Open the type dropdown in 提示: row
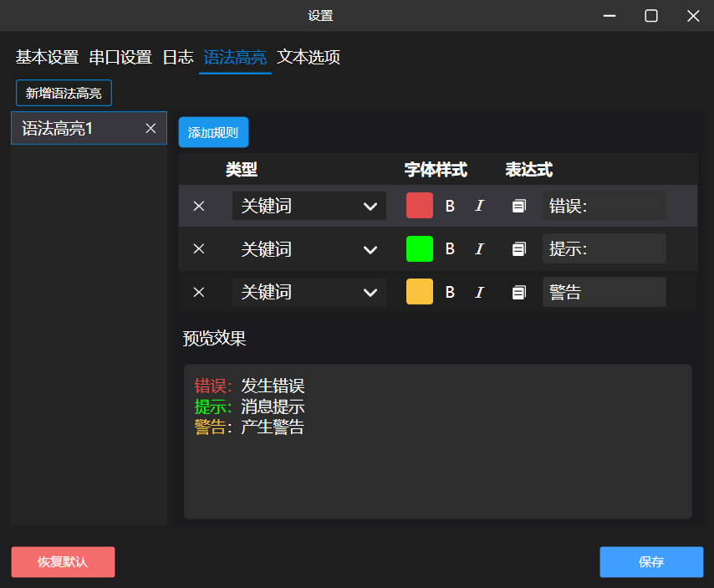 (309, 248)
